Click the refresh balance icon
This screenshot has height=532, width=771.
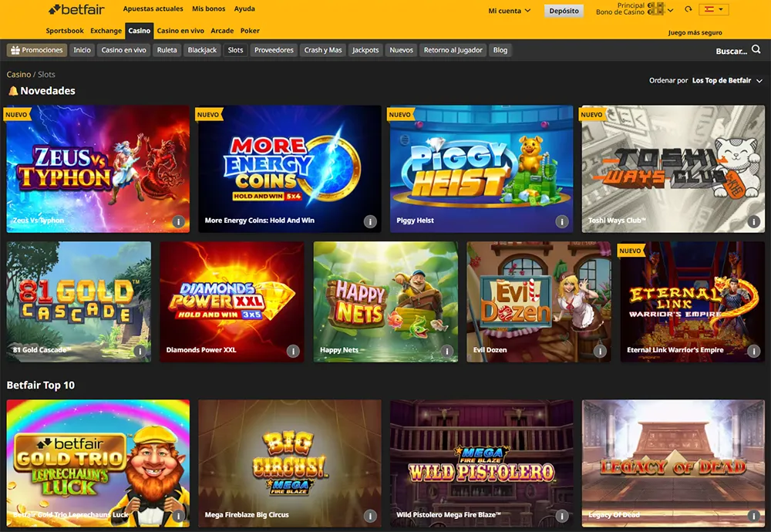click(x=689, y=9)
